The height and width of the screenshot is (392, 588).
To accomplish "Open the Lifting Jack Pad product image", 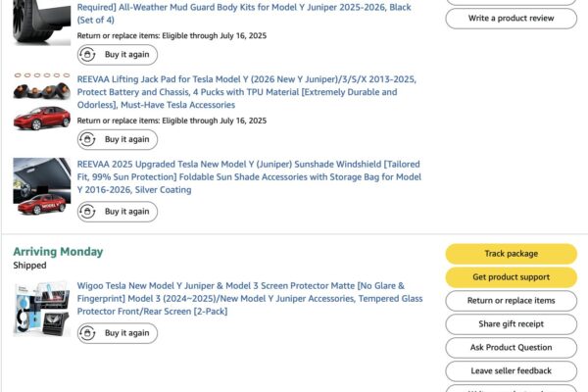I will 41,105.
